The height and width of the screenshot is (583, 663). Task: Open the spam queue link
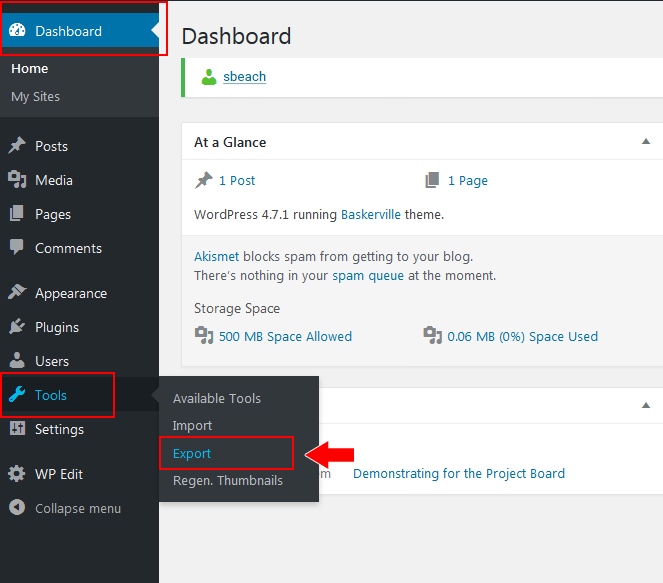pos(368,276)
